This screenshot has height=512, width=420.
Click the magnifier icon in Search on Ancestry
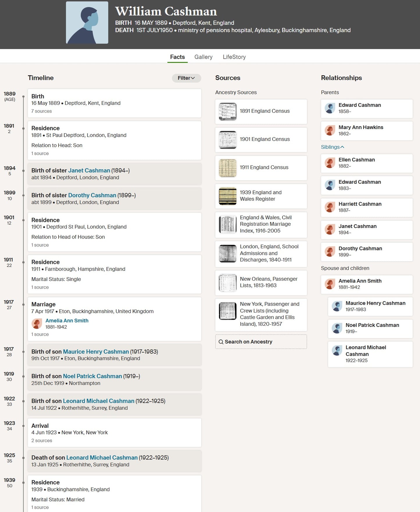[221, 342]
